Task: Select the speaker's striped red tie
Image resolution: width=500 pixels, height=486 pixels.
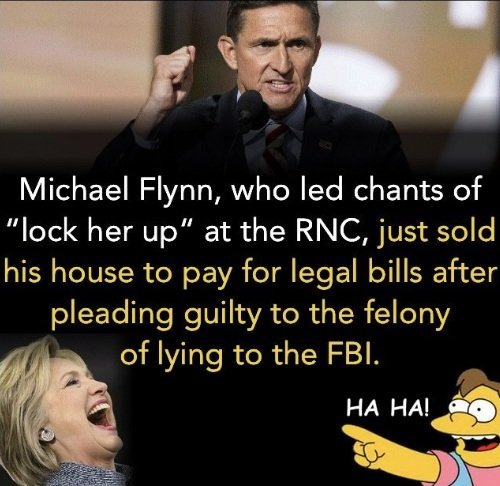Action: pyautogui.click(x=274, y=147)
